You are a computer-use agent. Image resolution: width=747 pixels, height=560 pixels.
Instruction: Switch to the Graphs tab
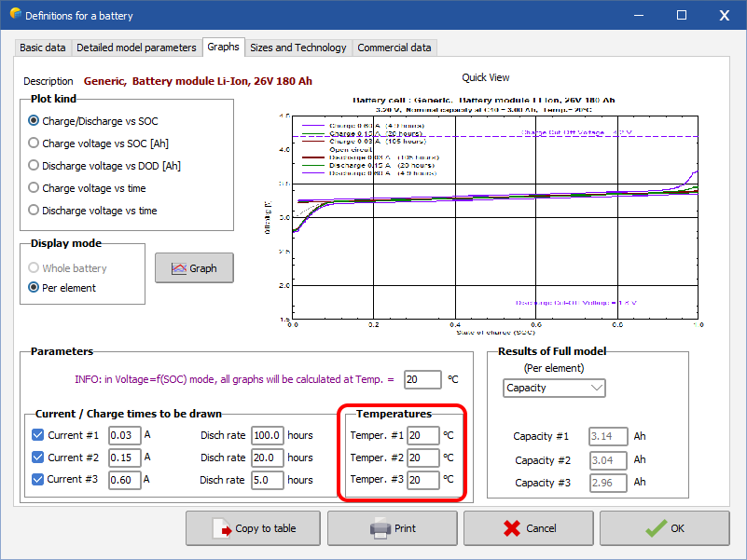pyautogui.click(x=224, y=47)
